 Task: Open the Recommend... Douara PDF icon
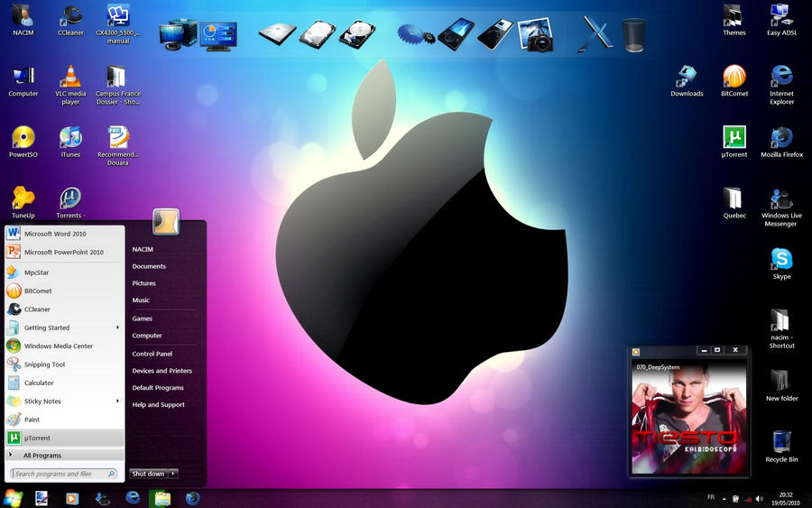pyautogui.click(x=118, y=145)
